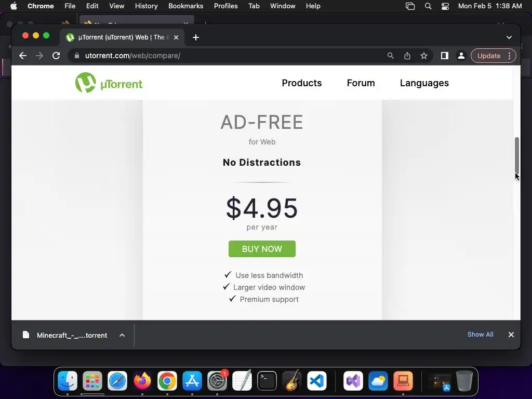The image size is (532, 399).
Task: Click the 'Use less bandwidth' feature text
Action: coord(269,275)
